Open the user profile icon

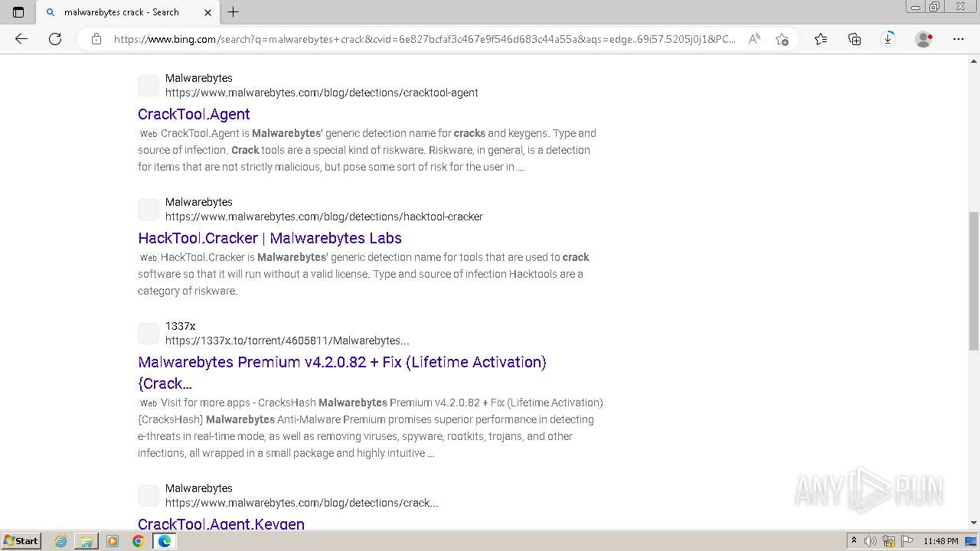924,39
